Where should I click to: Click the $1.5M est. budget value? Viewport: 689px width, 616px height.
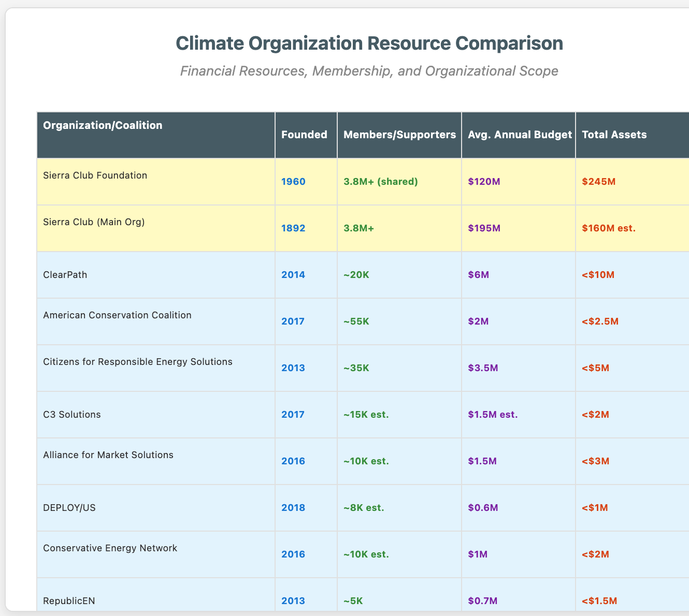493,415
